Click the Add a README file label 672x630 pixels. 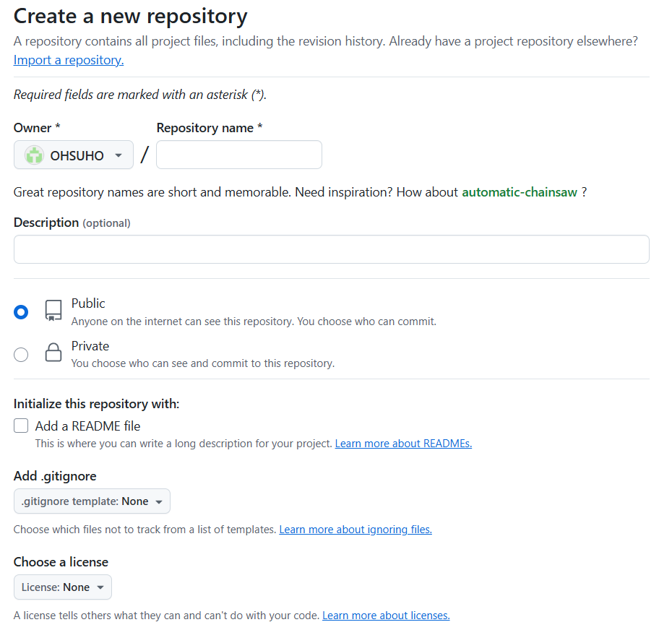pos(87,426)
